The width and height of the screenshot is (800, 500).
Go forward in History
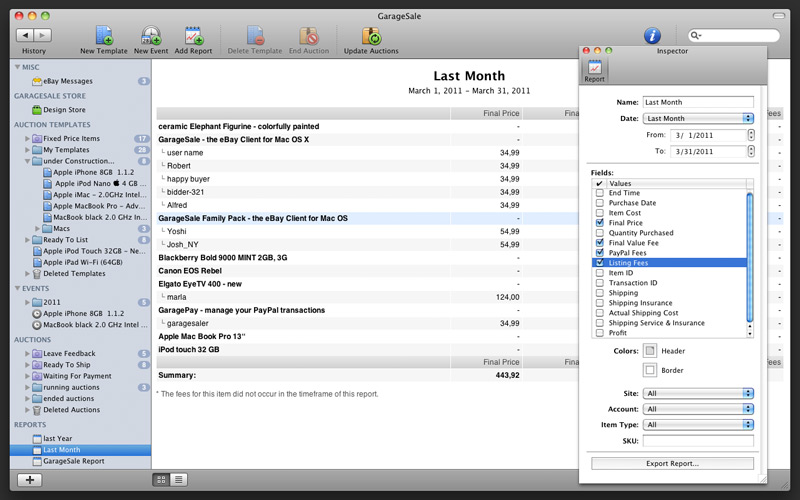coord(43,35)
